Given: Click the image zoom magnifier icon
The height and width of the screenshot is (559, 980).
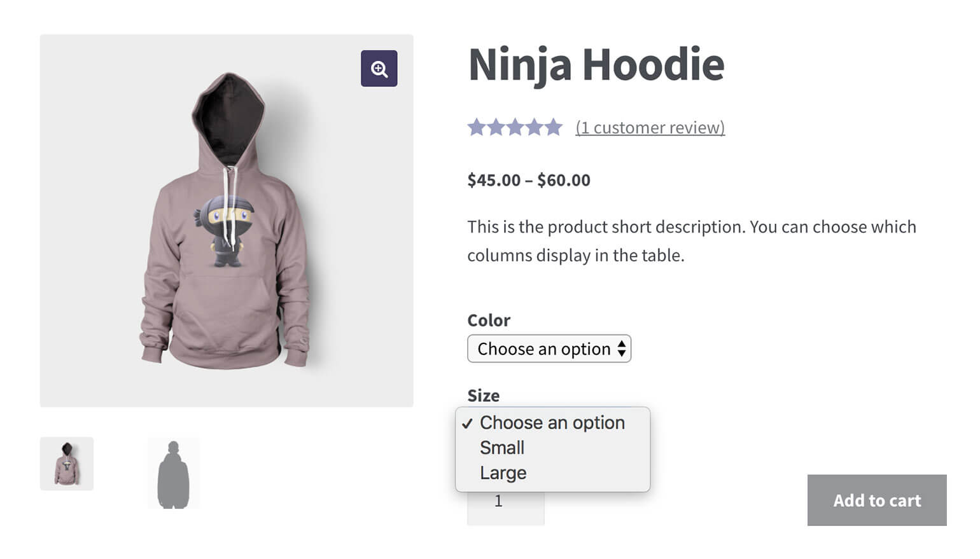Looking at the screenshot, I should (379, 68).
